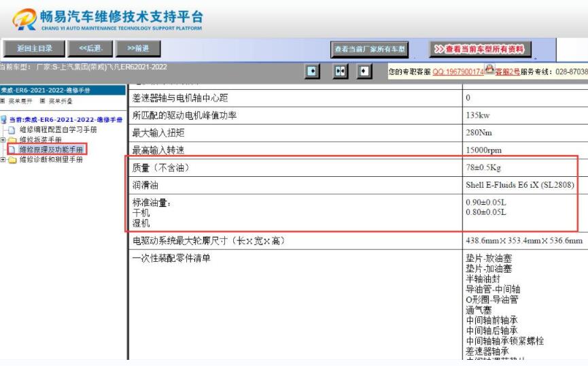Open the QQ:1967900174 customer service link
The image size is (588, 366).
[x=458, y=71]
